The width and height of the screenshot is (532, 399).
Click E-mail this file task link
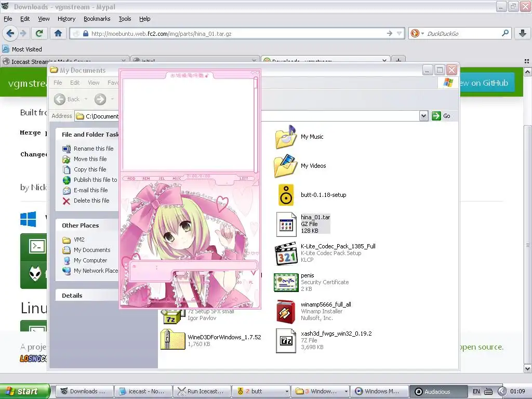click(x=90, y=190)
